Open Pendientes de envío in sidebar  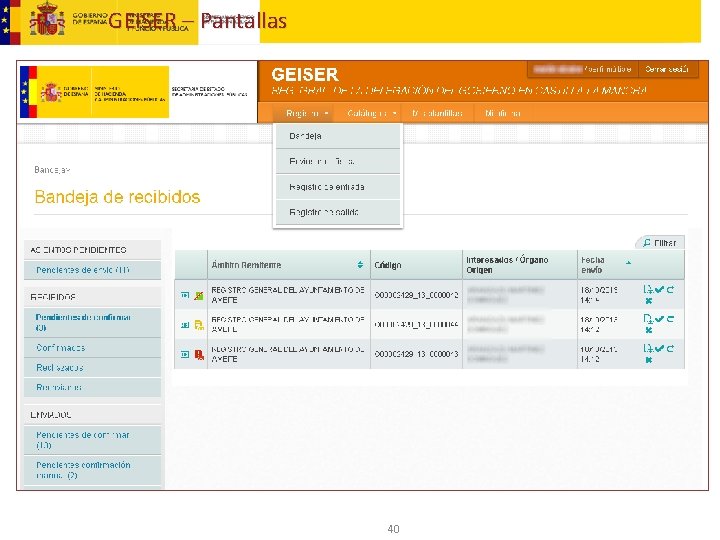tap(92, 270)
